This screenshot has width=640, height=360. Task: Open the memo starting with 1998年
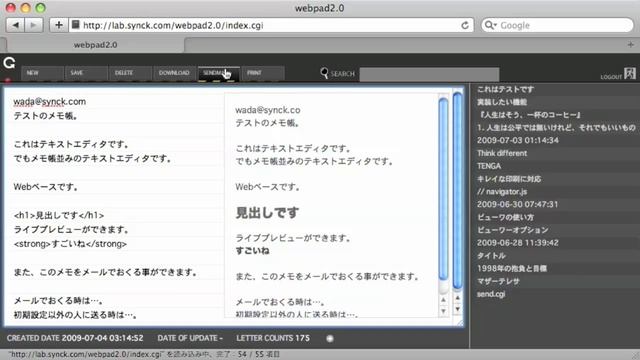pos(512,269)
